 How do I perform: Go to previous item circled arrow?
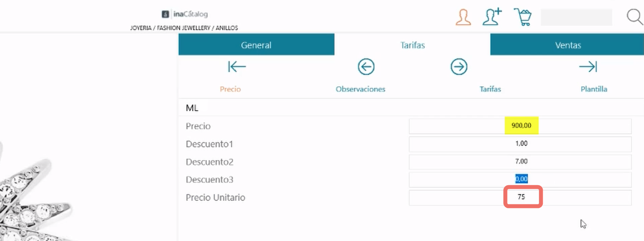point(366,67)
